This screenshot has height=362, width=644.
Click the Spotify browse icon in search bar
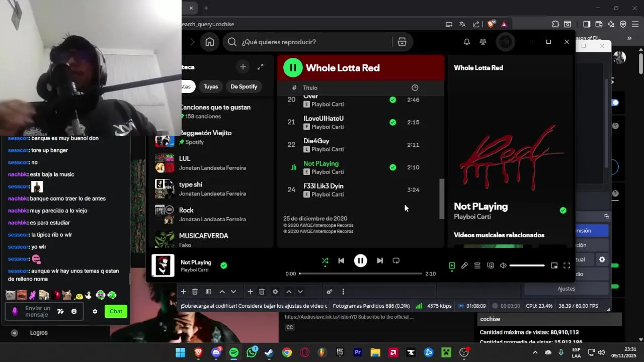[x=402, y=42]
